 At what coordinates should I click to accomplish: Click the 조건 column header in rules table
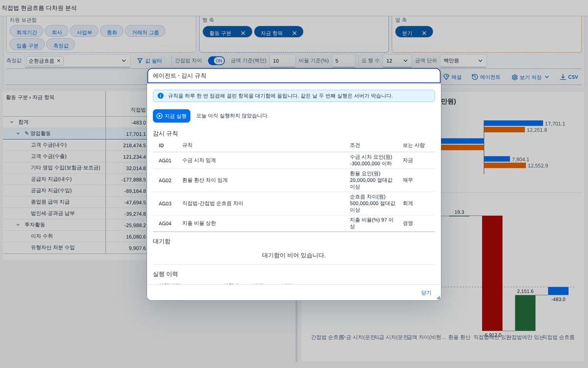(355, 146)
